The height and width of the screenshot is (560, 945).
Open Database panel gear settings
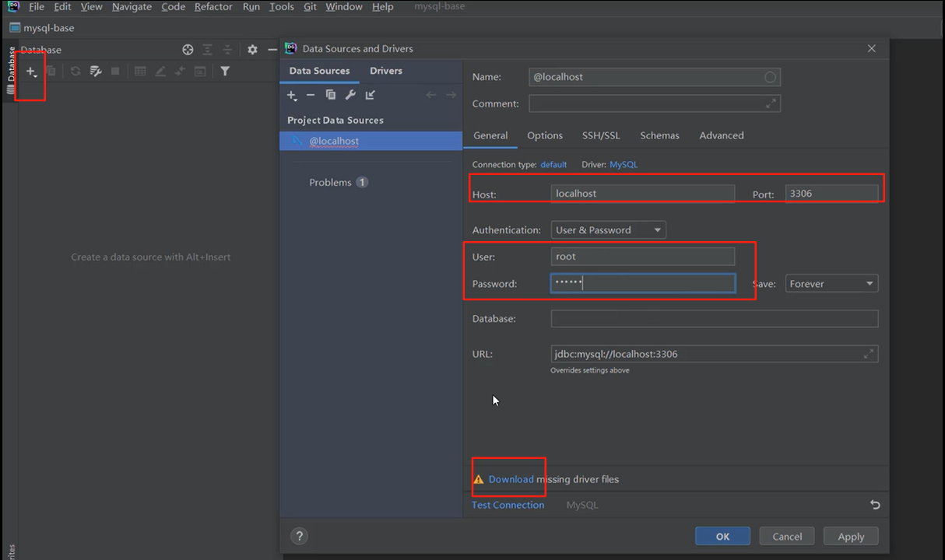[252, 50]
